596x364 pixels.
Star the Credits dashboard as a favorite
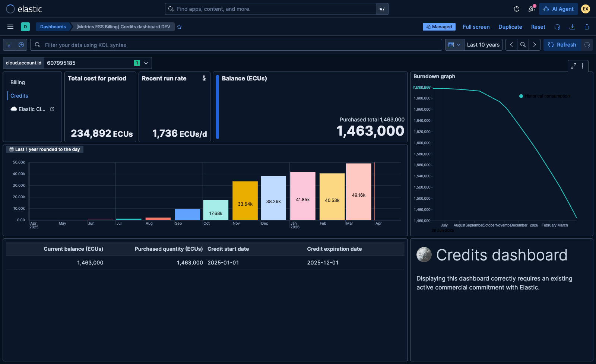pyautogui.click(x=179, y=26)
